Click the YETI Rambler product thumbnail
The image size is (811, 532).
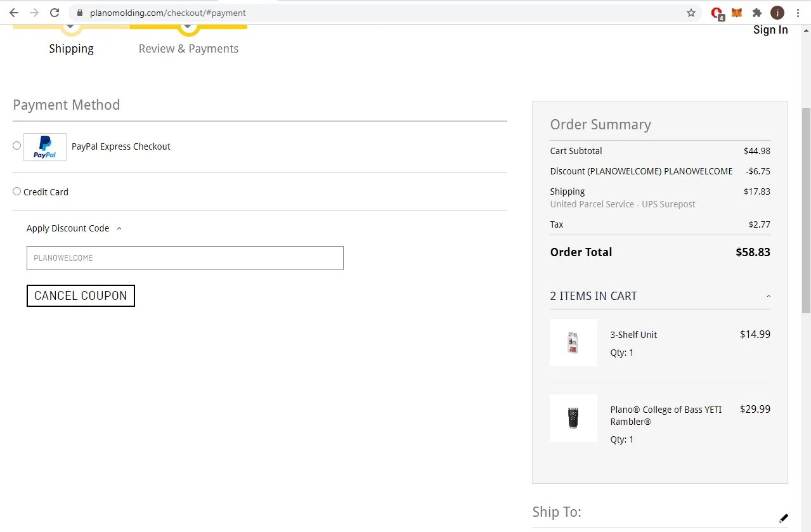[574, 418]
